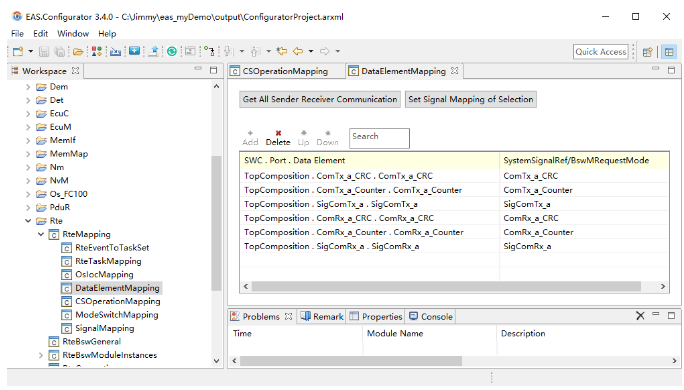
Task: Switch to the Console tab
Action: coord(431,317)
